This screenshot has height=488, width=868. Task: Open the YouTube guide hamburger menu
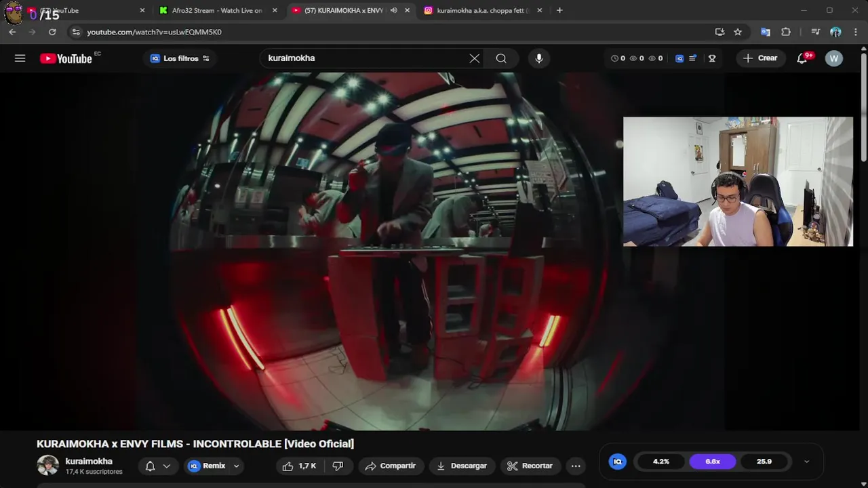(x=20, y=58)
